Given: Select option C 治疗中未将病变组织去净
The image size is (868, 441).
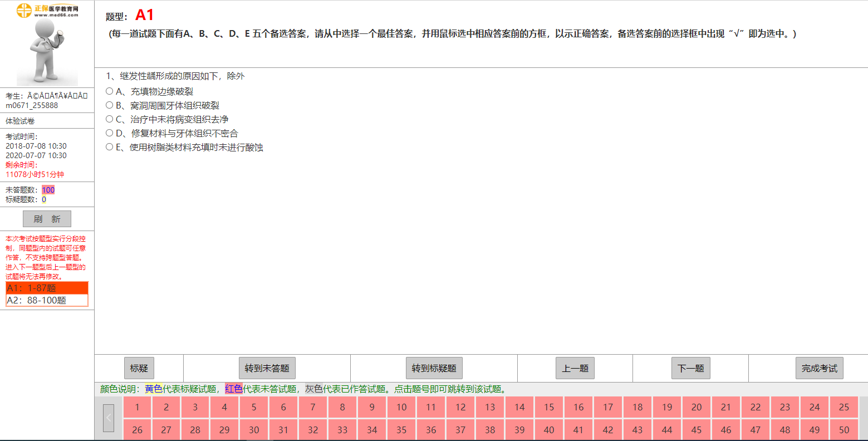Looking at the screenshot, I should coord(110,119).
